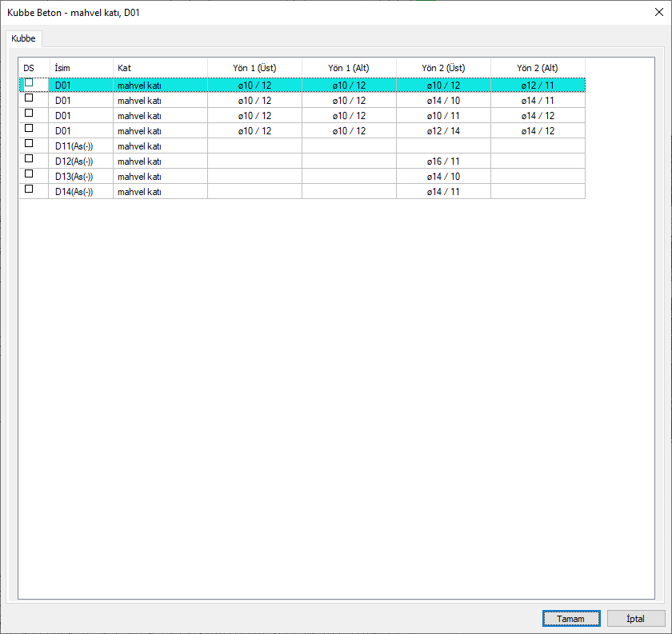The width and height of the screenshot is (672, 634).
Task: Click mahvel katı cell in D11(As(-)) row
Action: click(x=160, y=146)
